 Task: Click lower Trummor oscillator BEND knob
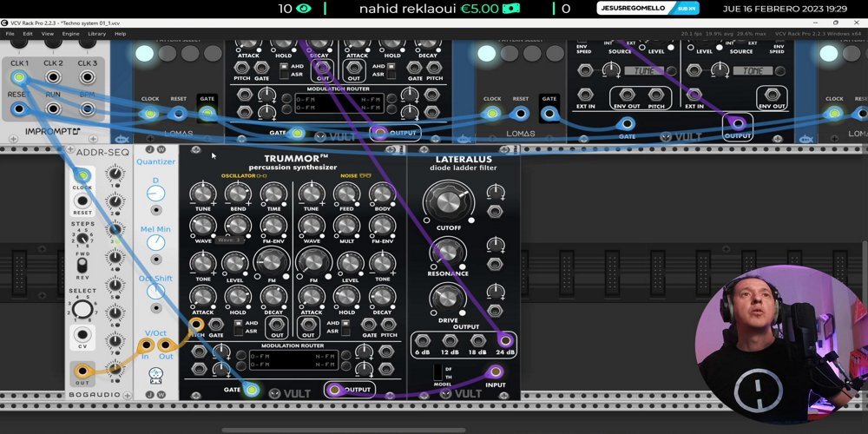point(238,194)
